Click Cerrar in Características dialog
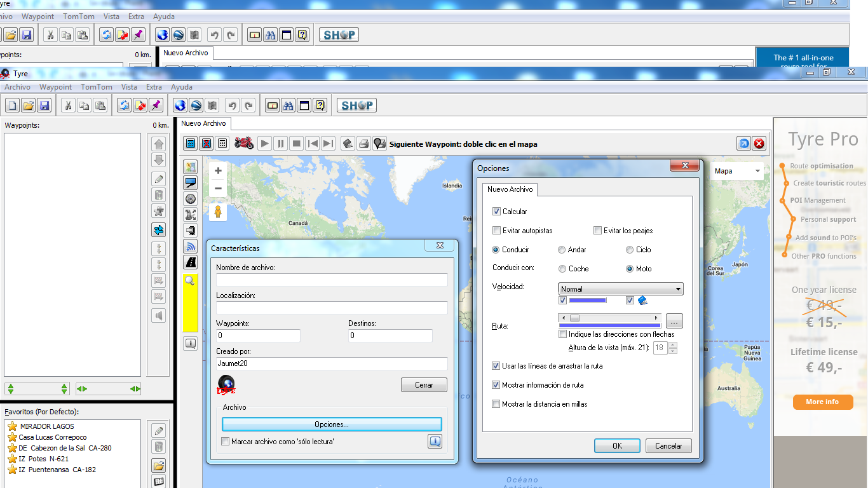This screenshot has height=488, width=868. point(424,385)
